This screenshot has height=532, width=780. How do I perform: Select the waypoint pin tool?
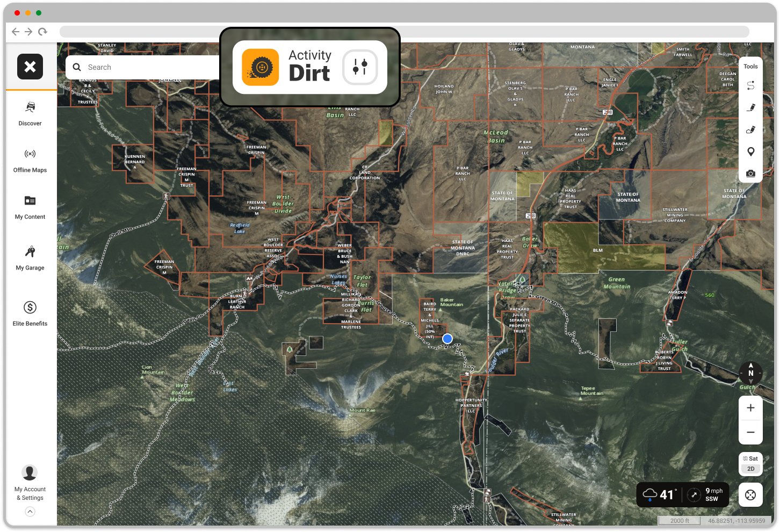pos(750,151)
